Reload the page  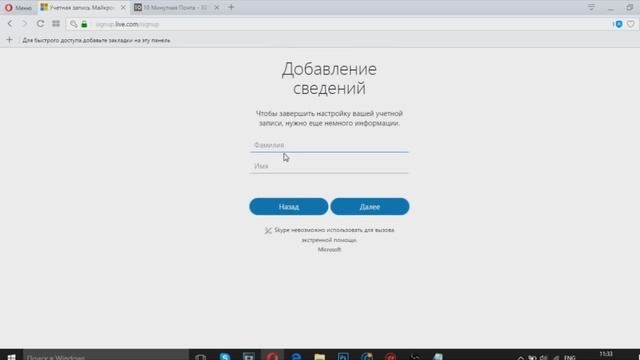[x=40, y=24]
